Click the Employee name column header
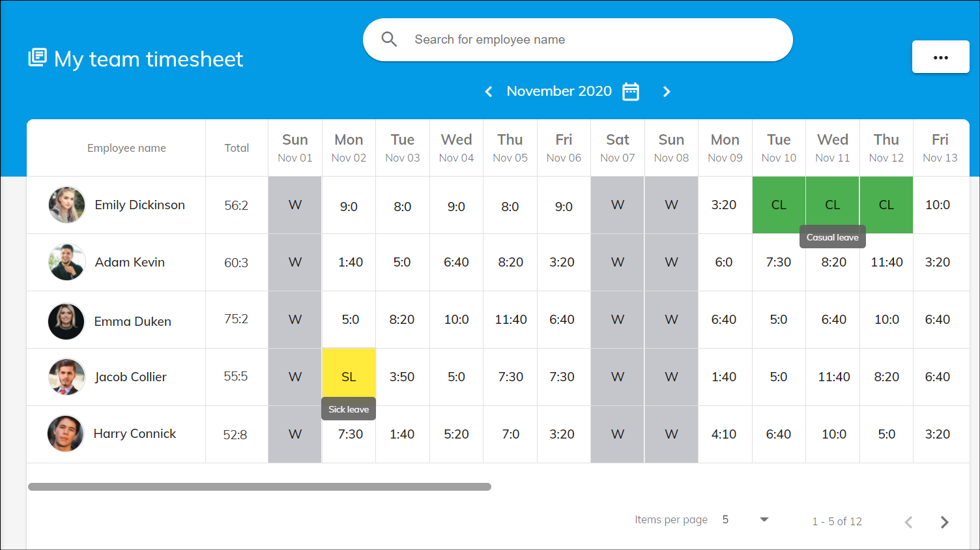 coord(126,148)
